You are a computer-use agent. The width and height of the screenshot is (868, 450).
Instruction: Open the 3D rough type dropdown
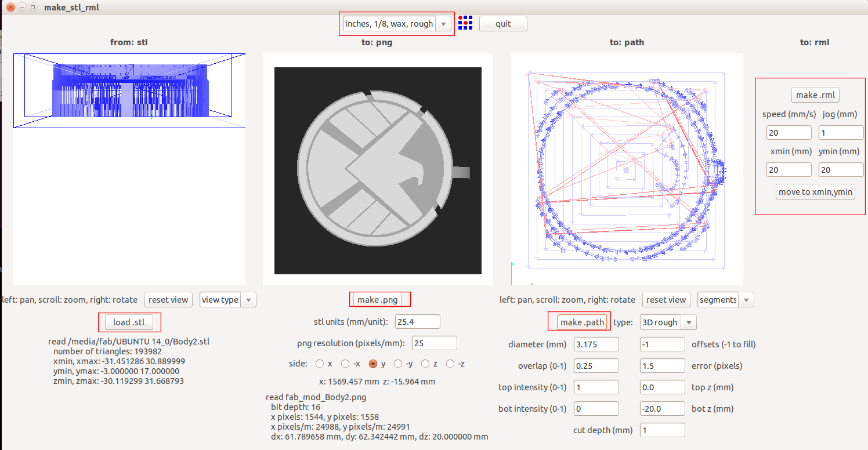click(667, 322)
